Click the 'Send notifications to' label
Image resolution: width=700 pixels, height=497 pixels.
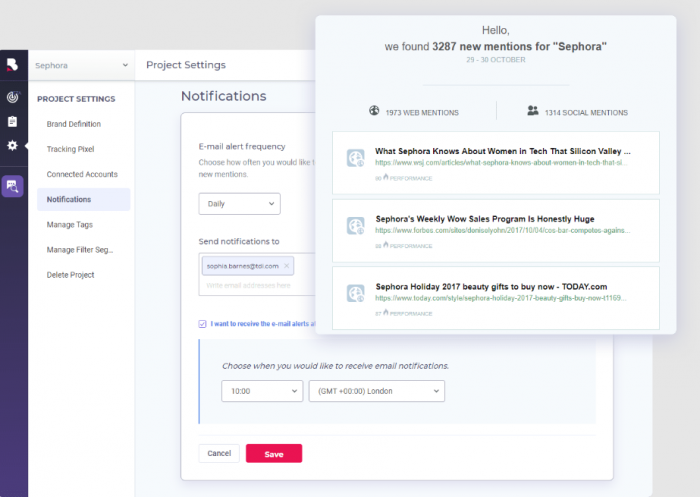point(239,241)
